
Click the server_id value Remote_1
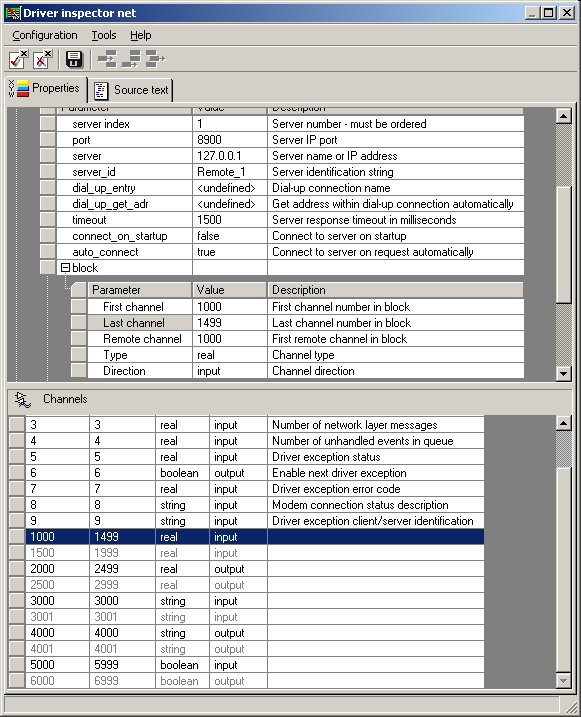(230, 172)
